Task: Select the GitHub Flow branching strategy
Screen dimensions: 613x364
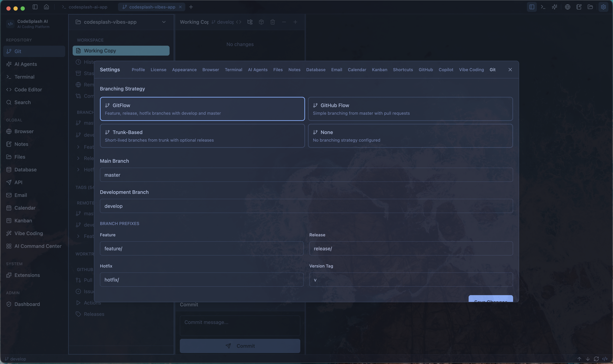Action: (x=410, y=109)
